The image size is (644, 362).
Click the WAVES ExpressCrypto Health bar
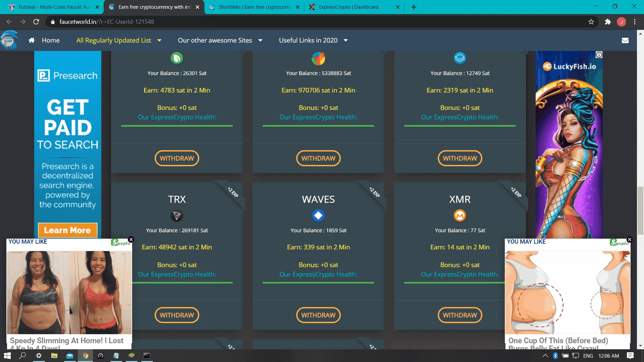pyautogui.click(x=318, y=283)
